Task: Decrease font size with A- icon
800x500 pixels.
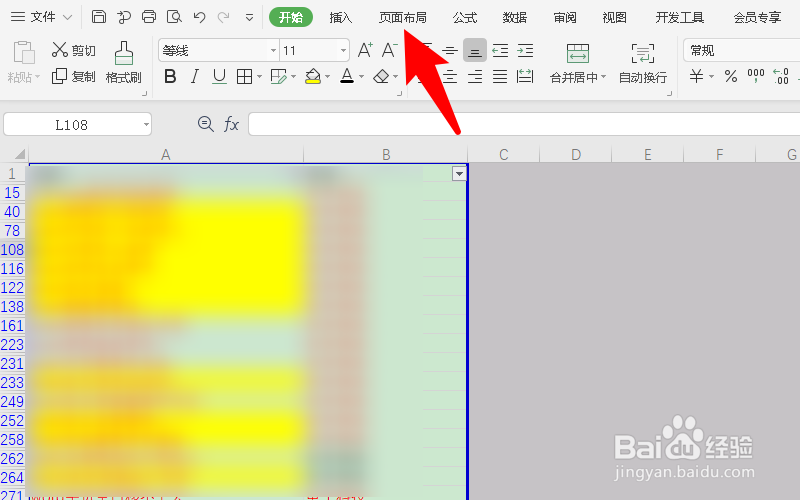Action: tap(389, 50)
